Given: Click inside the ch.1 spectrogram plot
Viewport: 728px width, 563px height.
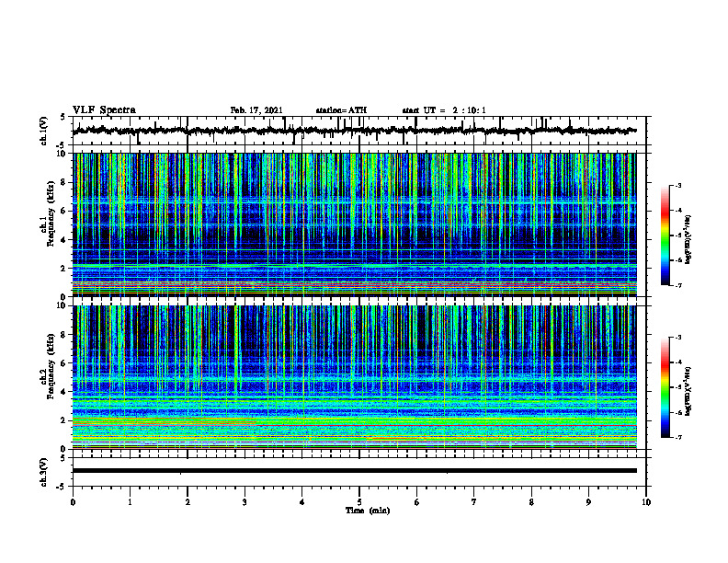Looking at the screenshot, I should click(x=354, y=224).
